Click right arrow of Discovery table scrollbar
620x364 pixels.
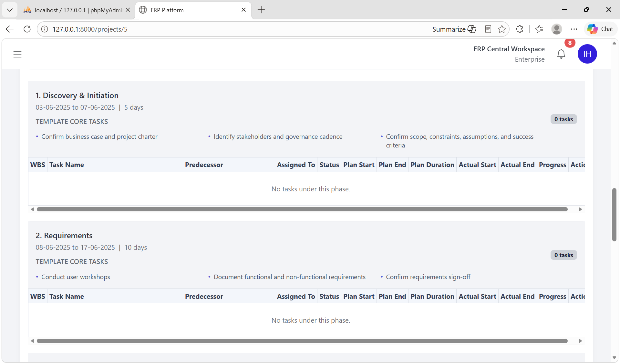580,209
